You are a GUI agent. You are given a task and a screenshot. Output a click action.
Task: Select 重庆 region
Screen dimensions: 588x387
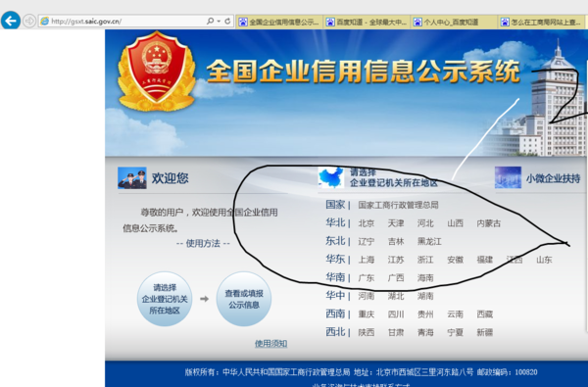(x=366, y=314)
